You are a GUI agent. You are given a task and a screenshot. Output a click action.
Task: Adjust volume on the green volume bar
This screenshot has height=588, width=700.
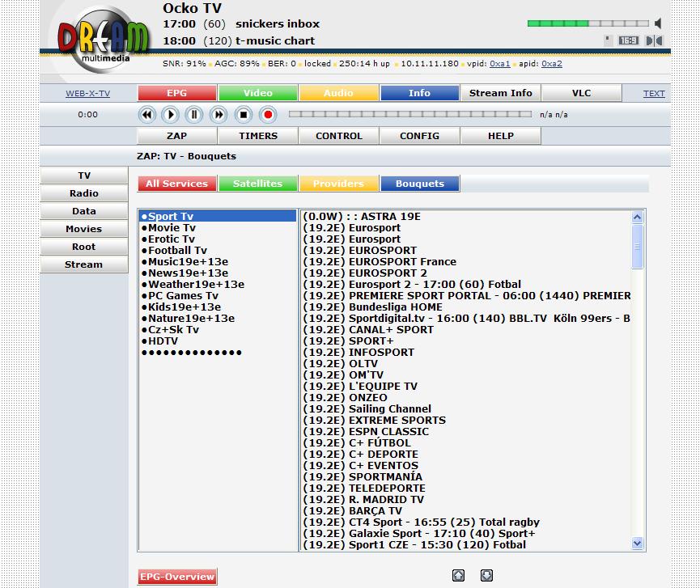[x=588, y=23]
